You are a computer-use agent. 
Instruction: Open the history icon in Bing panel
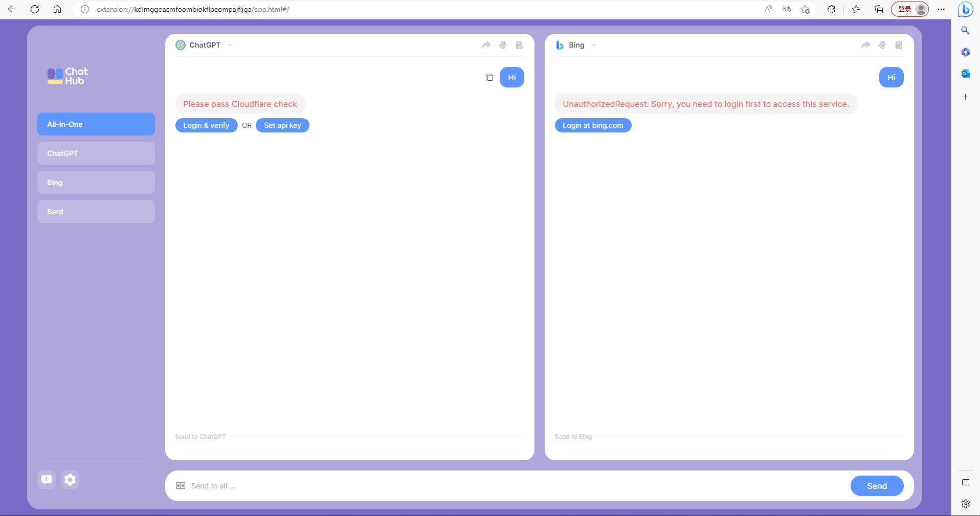[x=899, y=45]
